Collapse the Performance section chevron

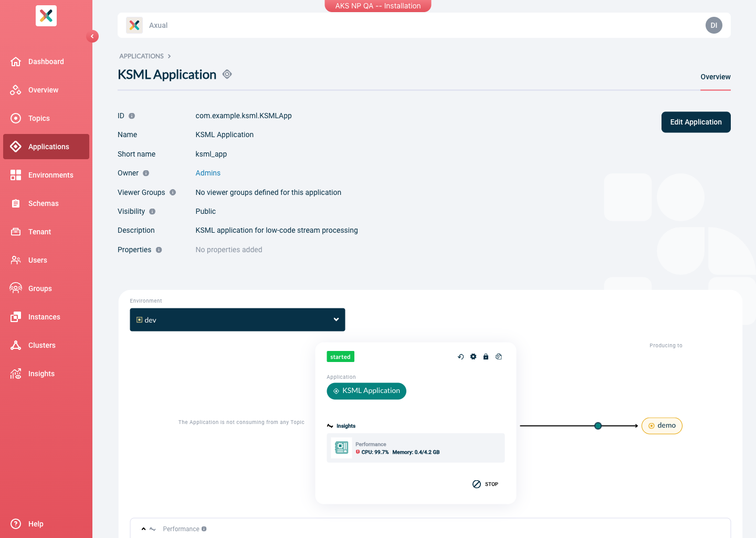click(143, 529)
